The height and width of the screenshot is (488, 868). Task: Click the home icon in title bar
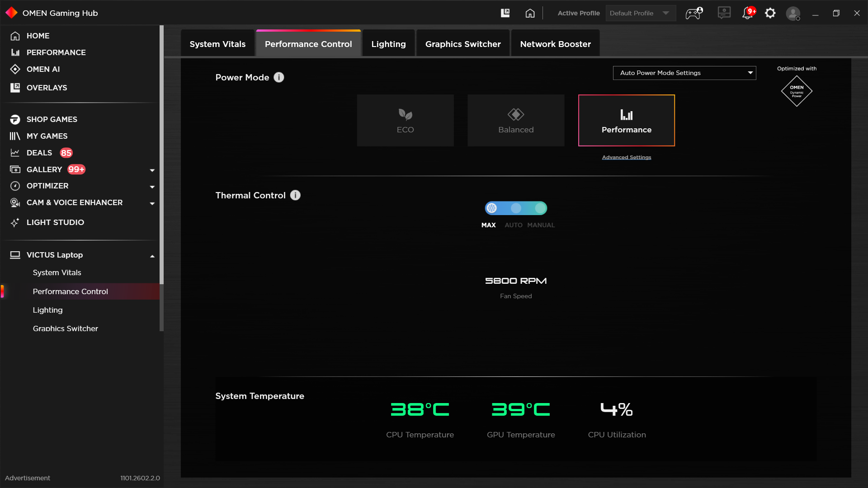(x=530, y=13)
